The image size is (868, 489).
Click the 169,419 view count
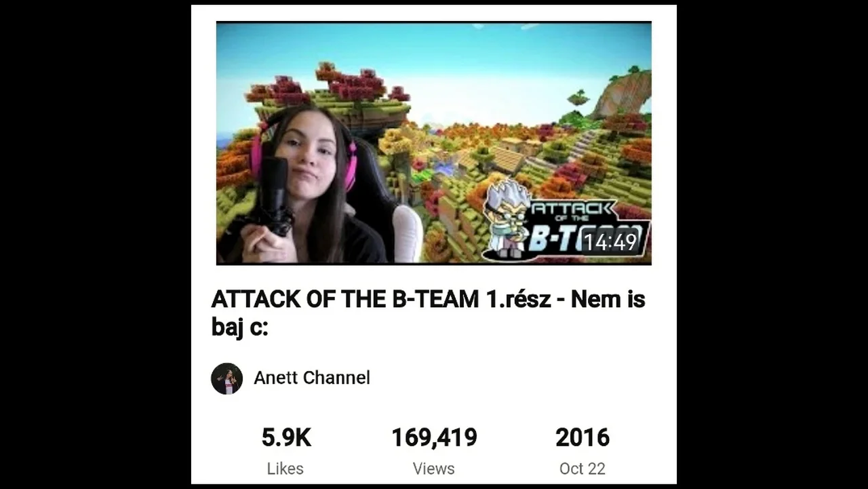(x=434, y=438)
